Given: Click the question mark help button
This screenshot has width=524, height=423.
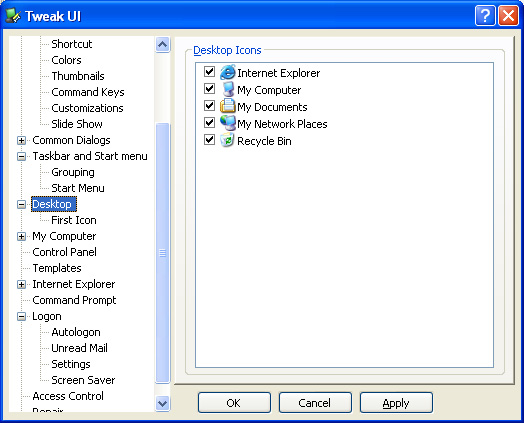Looking at the screenshot, I should 485,15.
